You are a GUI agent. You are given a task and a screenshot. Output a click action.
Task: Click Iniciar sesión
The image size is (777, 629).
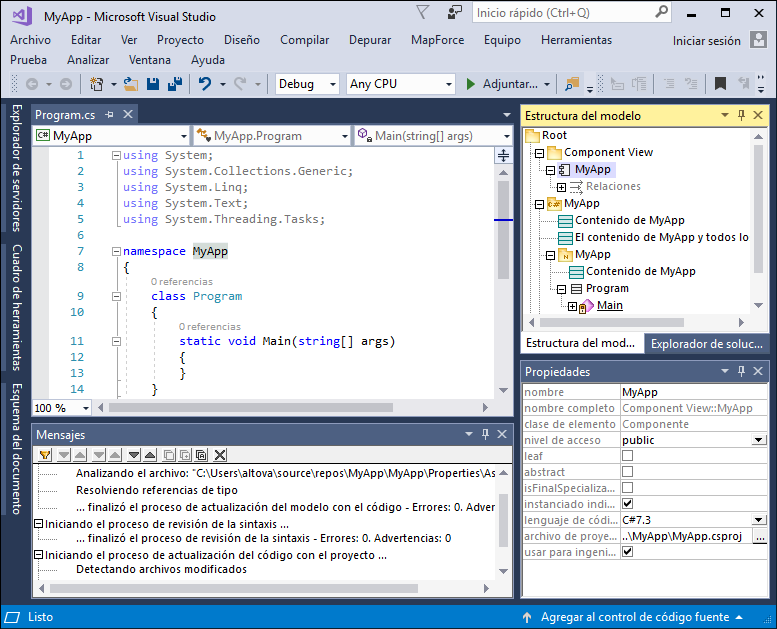[706, 41]
